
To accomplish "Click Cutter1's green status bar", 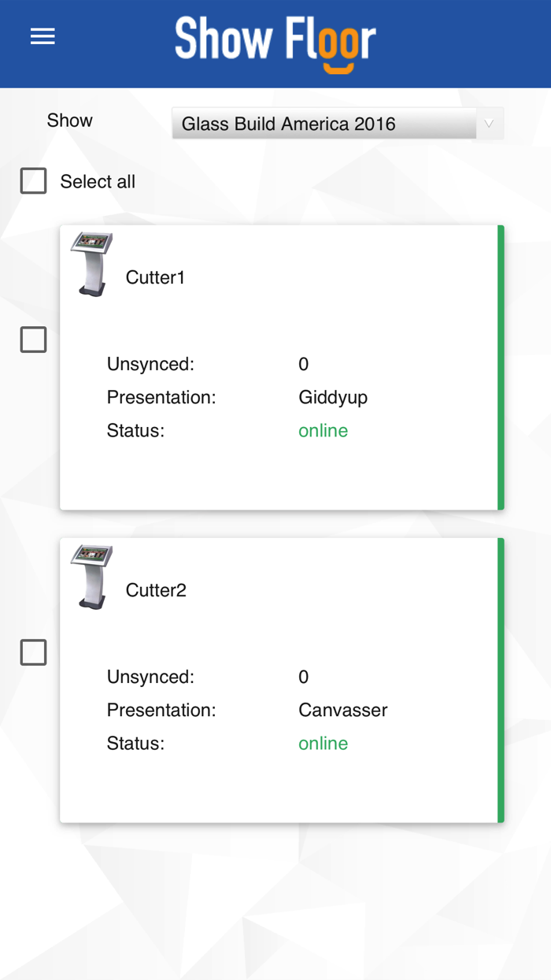I will tap(501, 368).
